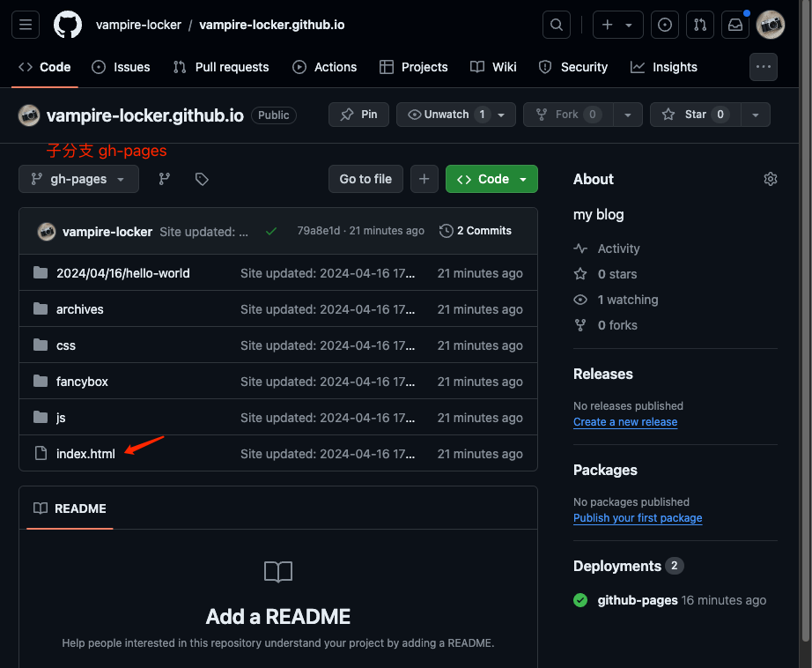Open the notifications inbox icon
This screenshot has height=668, width=812.
tap(735, 25)
